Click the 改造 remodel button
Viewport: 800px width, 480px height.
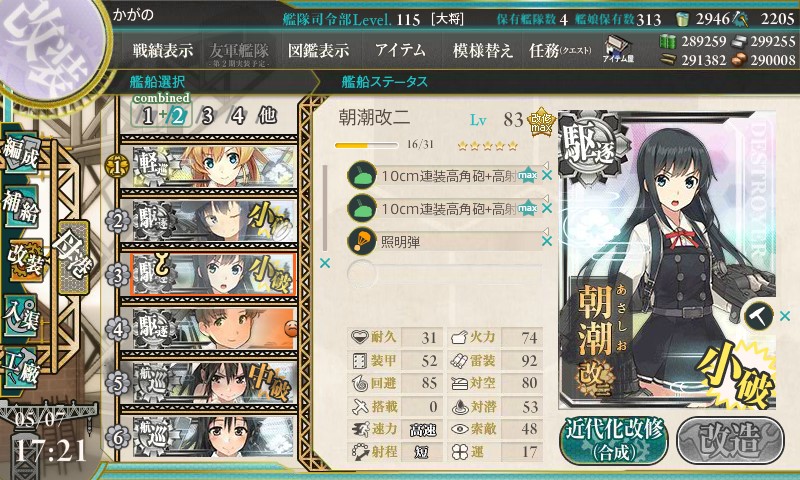pos(731,441)
